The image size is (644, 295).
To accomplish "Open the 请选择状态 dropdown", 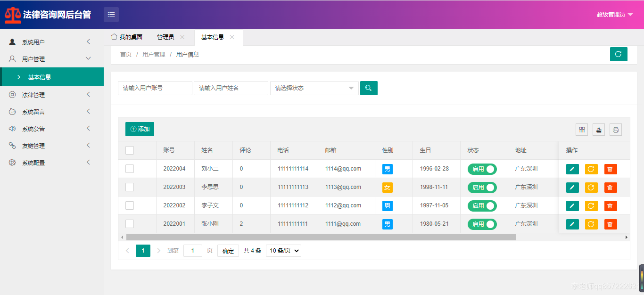I will [x=314, y=88].
